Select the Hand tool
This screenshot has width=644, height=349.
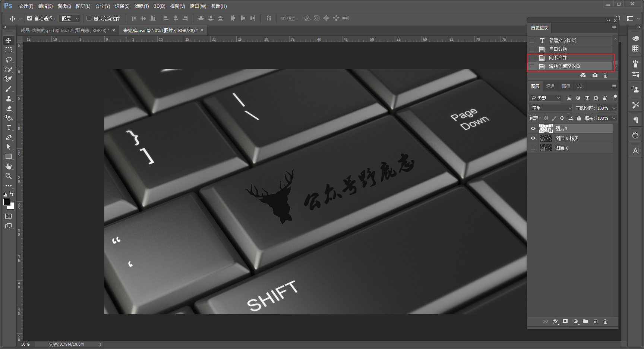click(x=9, y=166)
